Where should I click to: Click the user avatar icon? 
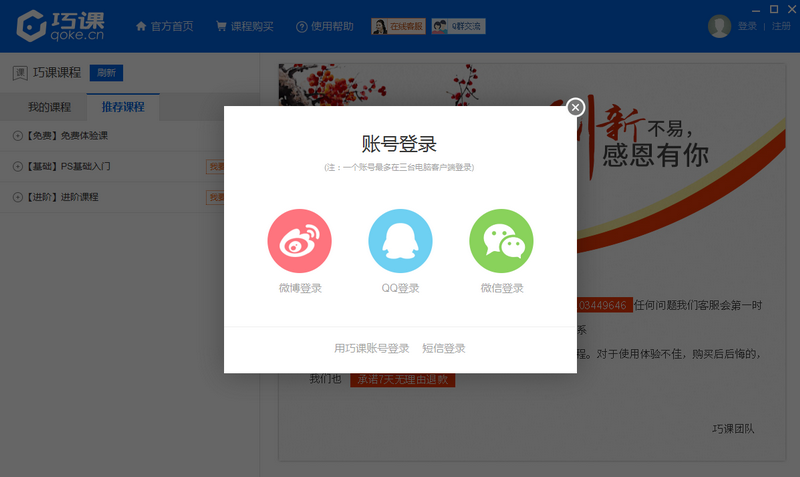pyautogui.click(x=719, y=26)
